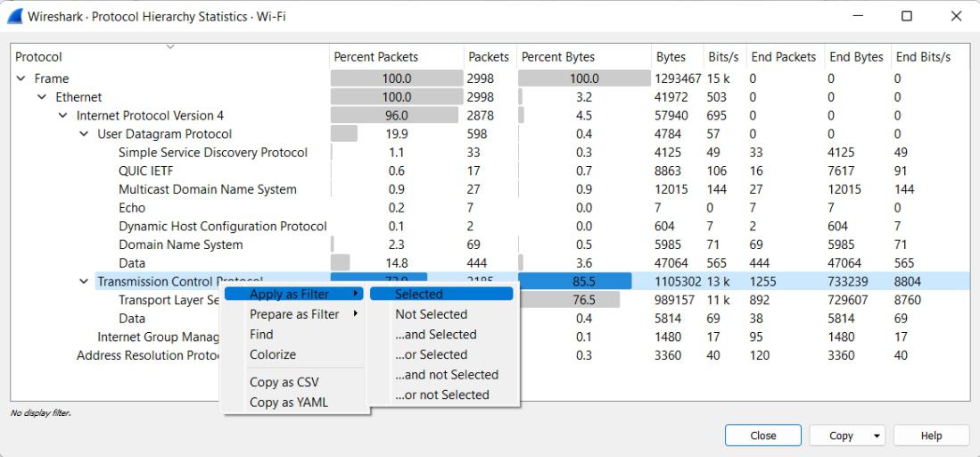Select the Echo protocol row
This screenshot has height=457, width=980.
tap(490, 208)
